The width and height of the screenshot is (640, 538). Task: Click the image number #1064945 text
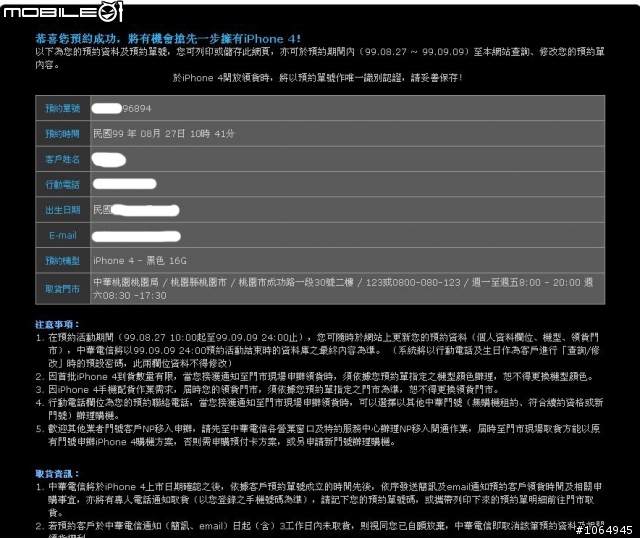coord(604,530)
